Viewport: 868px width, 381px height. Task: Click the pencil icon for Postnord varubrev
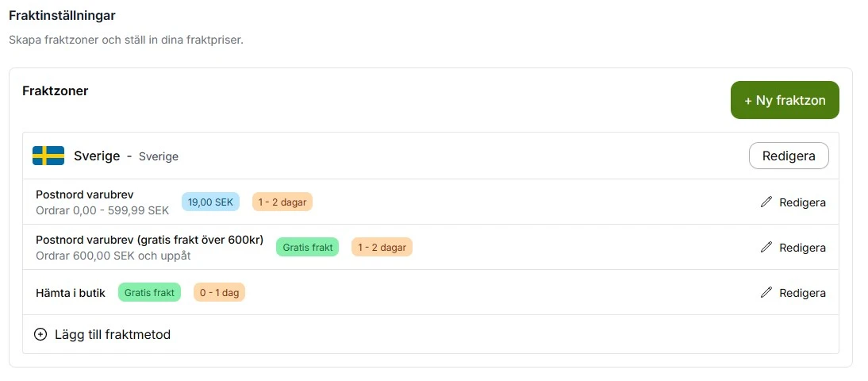[766, 202]
